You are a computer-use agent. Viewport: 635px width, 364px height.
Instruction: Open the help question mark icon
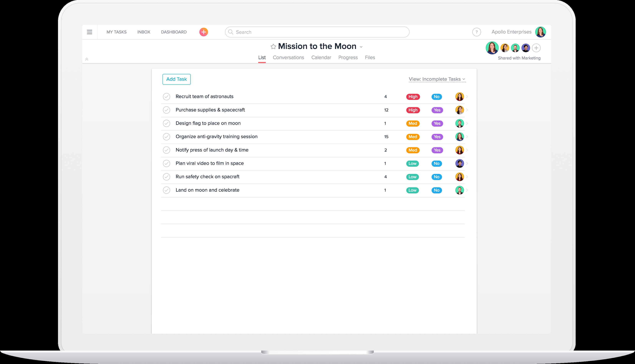[x=477, y=32]
